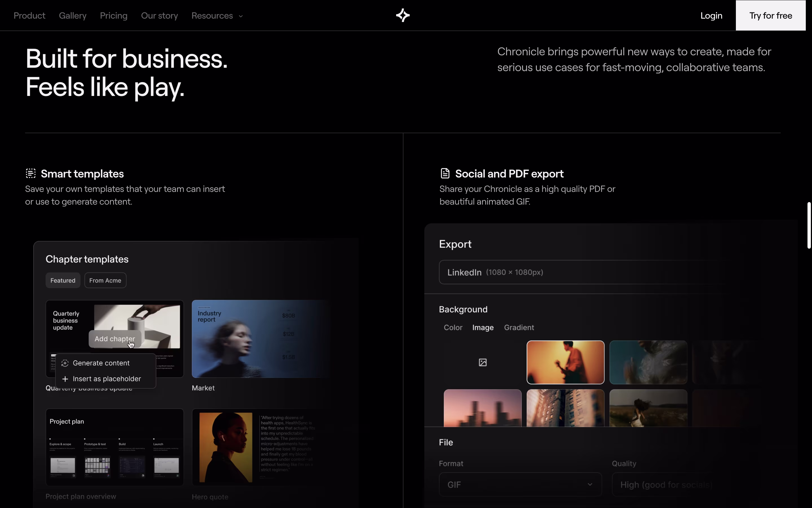This screenshot has width=812, height=508.
Task: Click the Background section label
Action: click(463, 309)
